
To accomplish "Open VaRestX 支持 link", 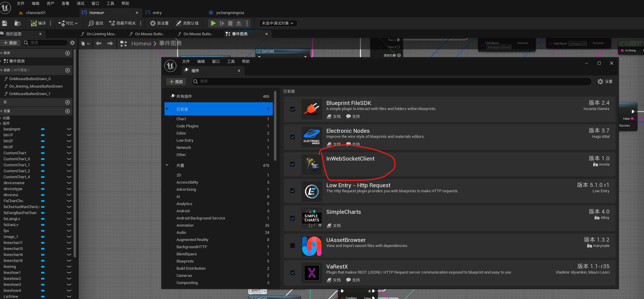I will point(353,280).
